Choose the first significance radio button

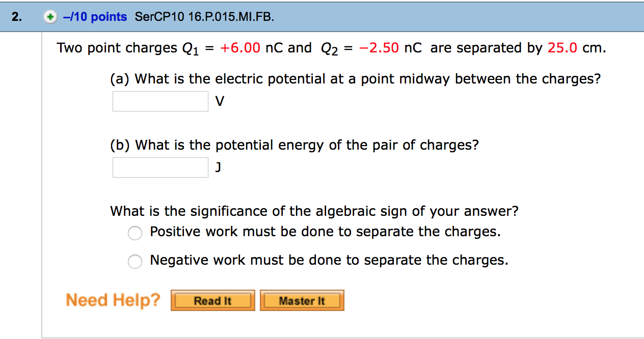[x=135, y=233]
